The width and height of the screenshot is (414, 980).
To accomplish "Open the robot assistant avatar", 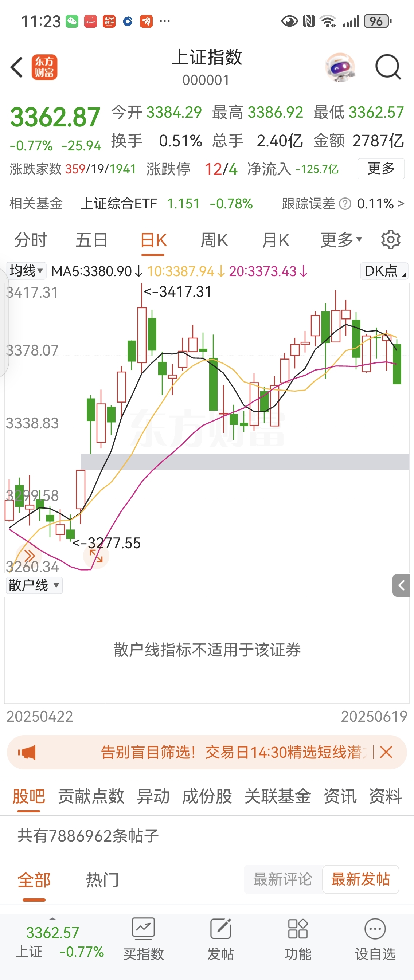I will 340,67.
